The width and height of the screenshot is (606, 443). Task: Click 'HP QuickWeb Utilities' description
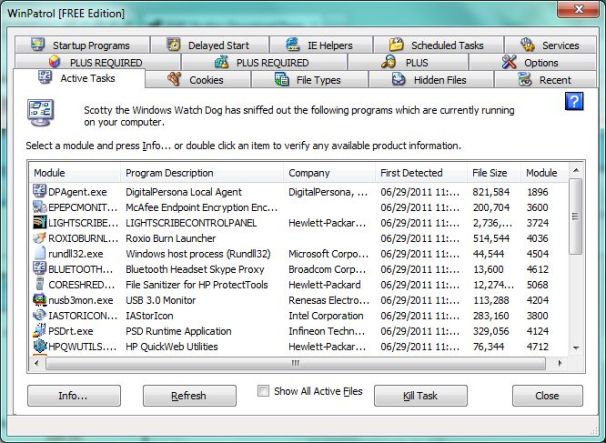172,347
